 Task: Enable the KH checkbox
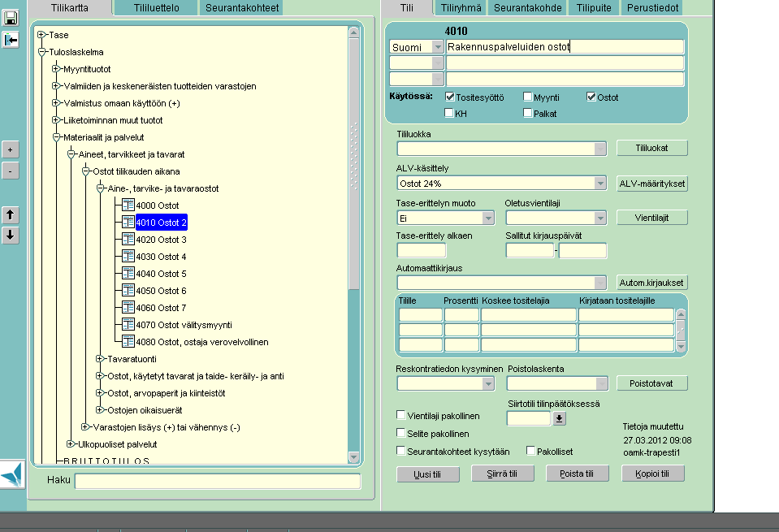[x=449, y=113]
